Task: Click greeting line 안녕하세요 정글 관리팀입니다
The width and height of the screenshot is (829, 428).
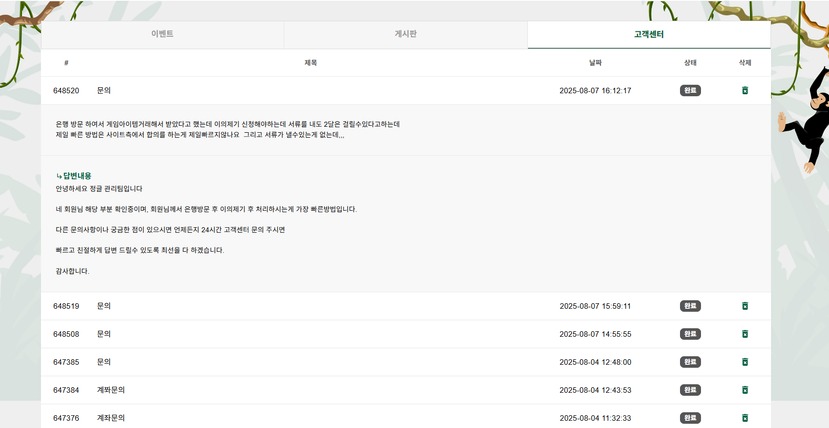Action: coord(99,189)
